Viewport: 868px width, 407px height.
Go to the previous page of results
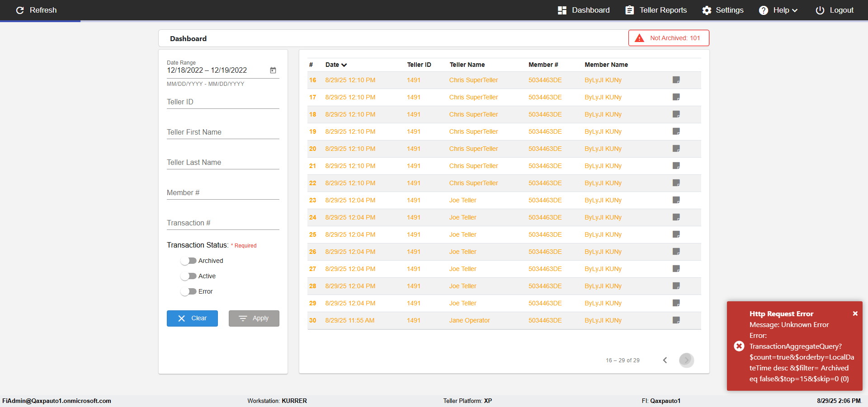[665, 360]
